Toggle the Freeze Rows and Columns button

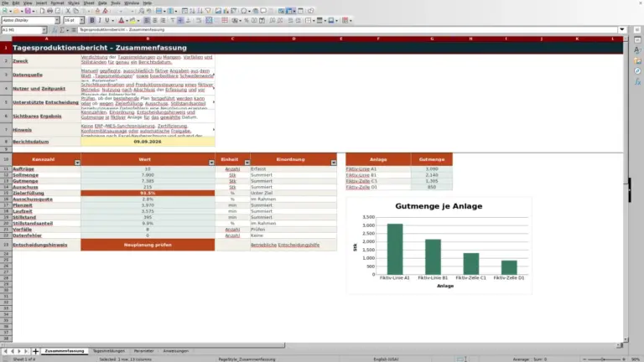point(289,11)
